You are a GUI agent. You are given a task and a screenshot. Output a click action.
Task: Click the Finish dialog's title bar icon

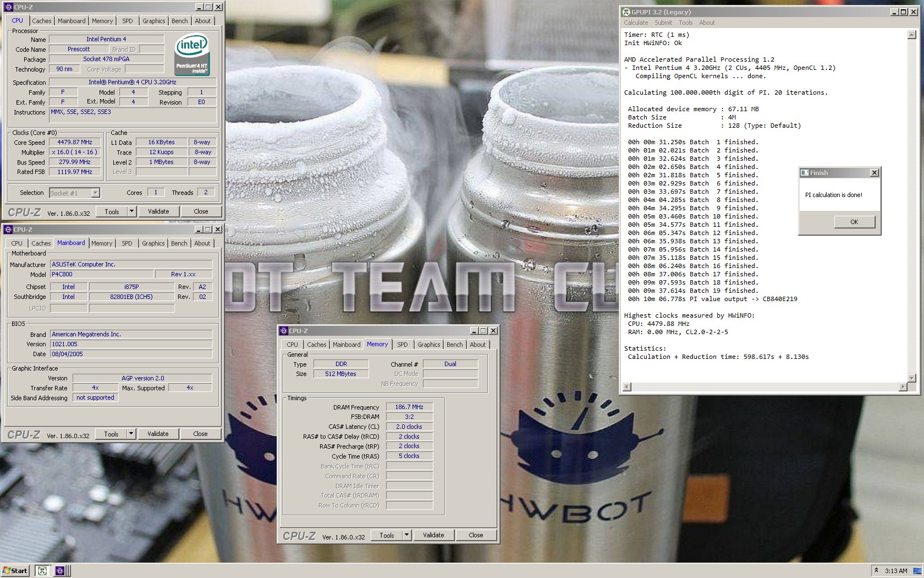(x=805, y=173)
